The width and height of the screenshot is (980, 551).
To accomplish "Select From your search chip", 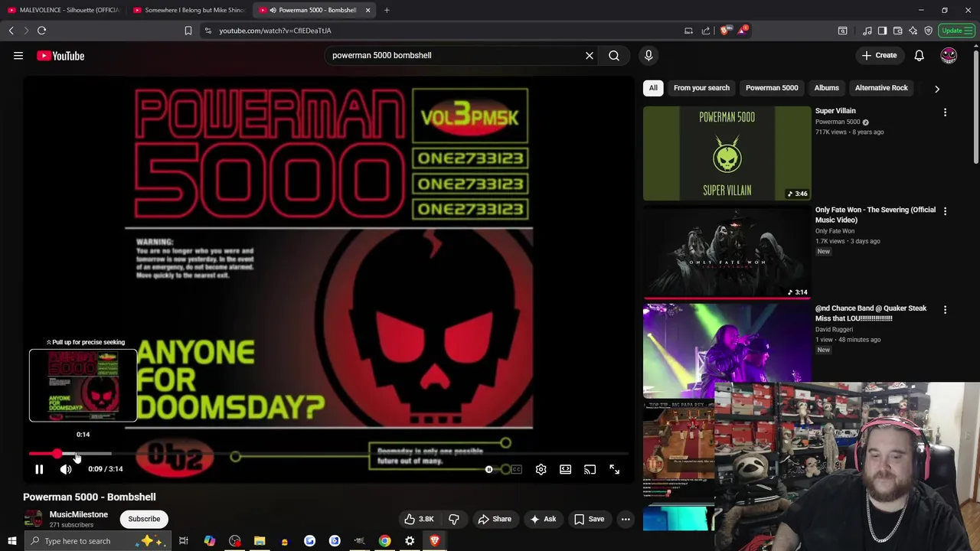I will click(x=701, y=88).
